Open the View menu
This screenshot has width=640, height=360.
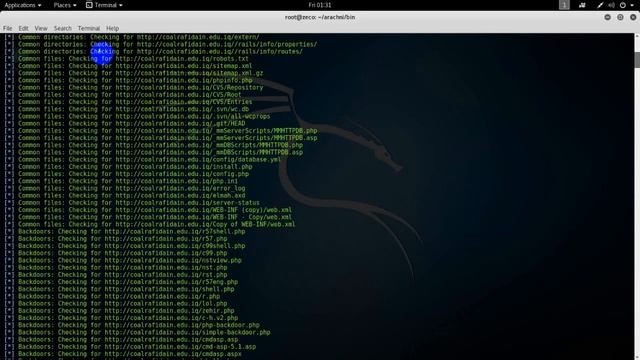[41, 28]
